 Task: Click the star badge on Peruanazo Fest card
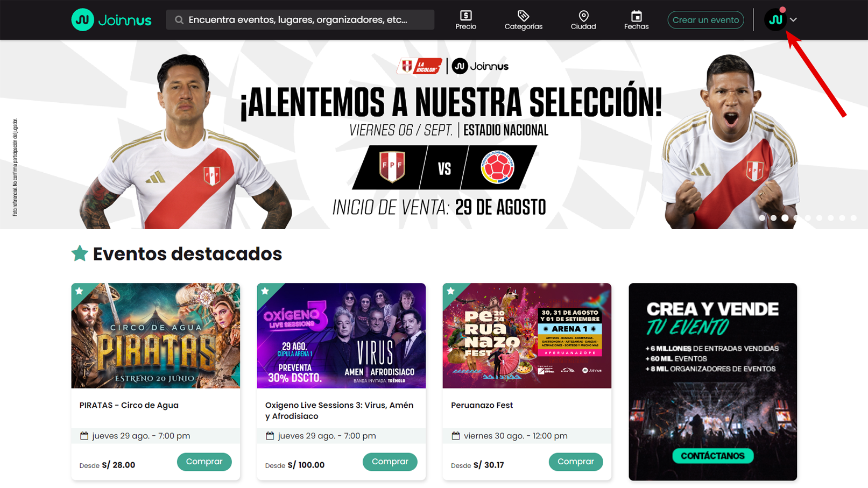451,291
